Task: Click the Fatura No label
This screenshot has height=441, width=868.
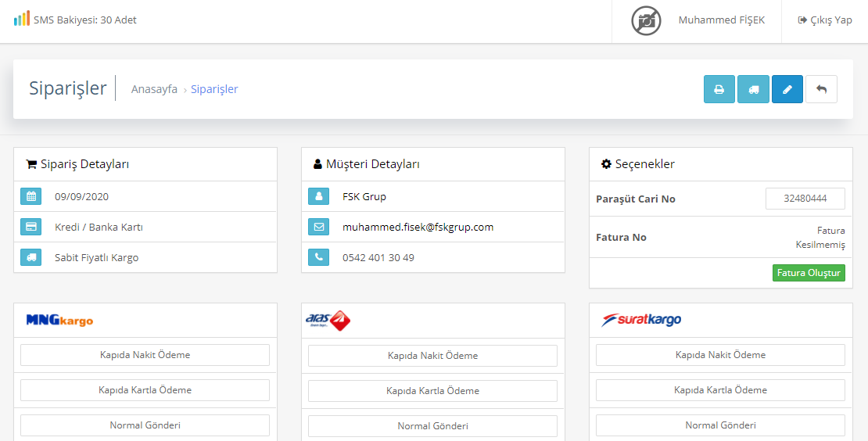Action: [621, 238]
